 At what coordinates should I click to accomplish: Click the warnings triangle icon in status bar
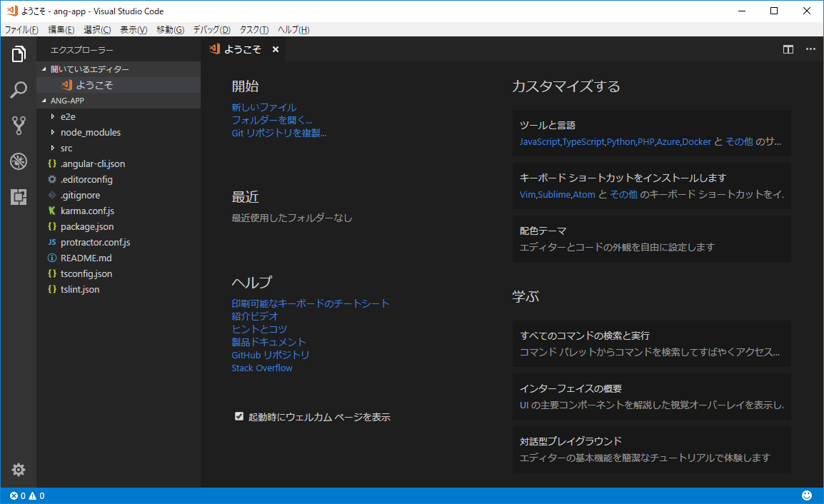(x=33, y=495)
